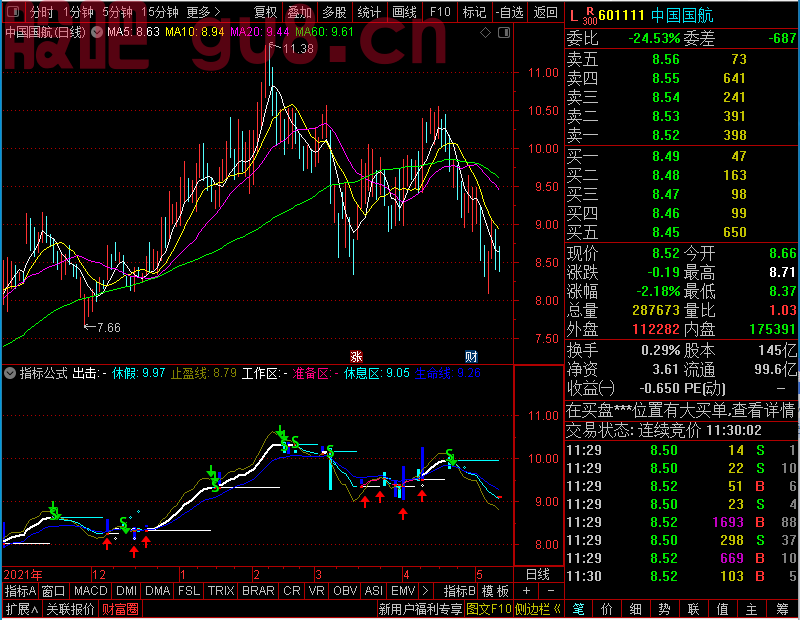Open the 统计 statistics tool
Viewport: 800px width, 620px height.
click(369, 12)
